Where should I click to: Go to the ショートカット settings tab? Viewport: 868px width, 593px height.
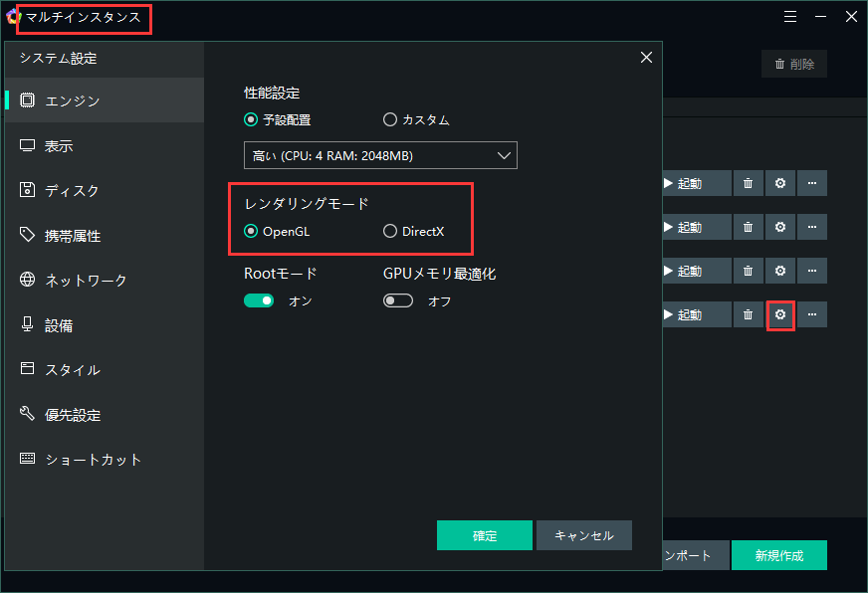coord(94,460)
